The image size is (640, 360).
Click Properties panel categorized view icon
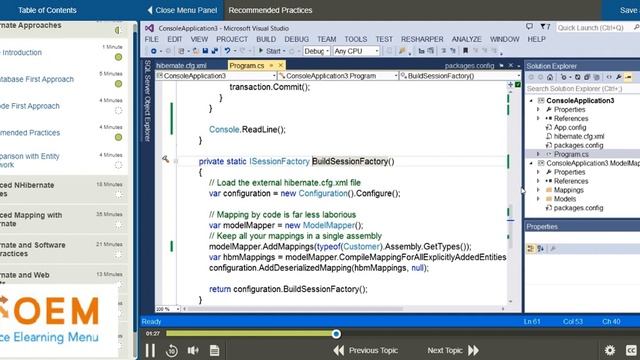(531, 249)
